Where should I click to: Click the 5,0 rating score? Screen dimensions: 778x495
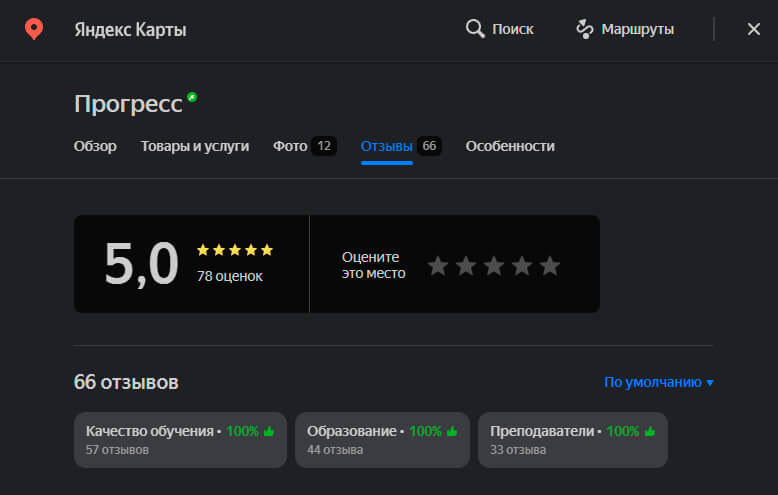[x=141, y=263]
